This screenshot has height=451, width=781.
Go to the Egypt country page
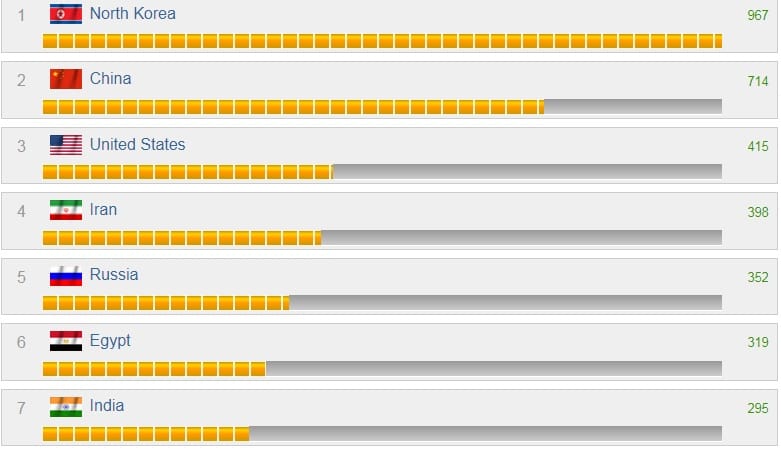pyautogui.click(x=110, y=341)
